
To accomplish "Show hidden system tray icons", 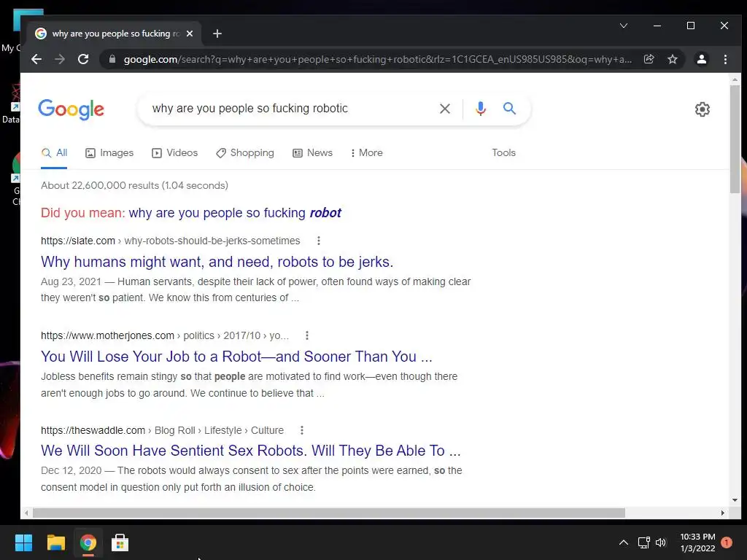I will pyautogui.click(x=624, y=542).
